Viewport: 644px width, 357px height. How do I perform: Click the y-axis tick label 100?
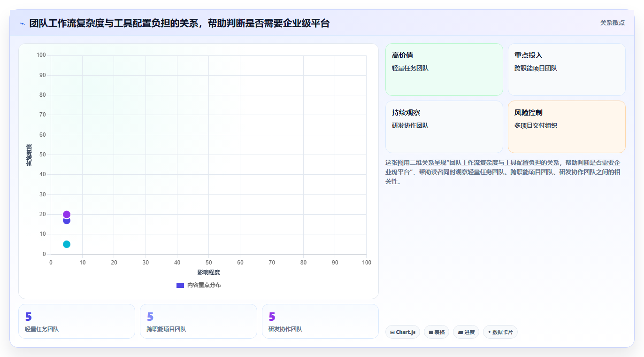(x=41, y=55)
